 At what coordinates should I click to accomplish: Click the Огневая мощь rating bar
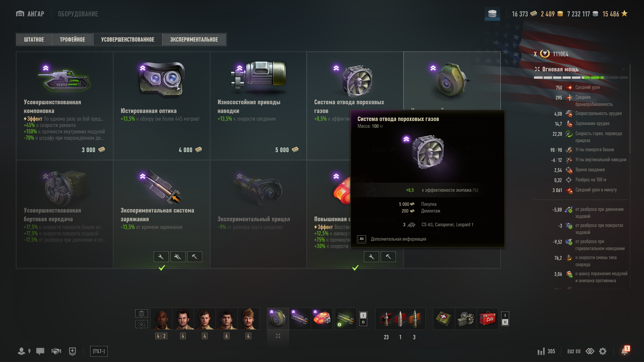click(581, 77)
